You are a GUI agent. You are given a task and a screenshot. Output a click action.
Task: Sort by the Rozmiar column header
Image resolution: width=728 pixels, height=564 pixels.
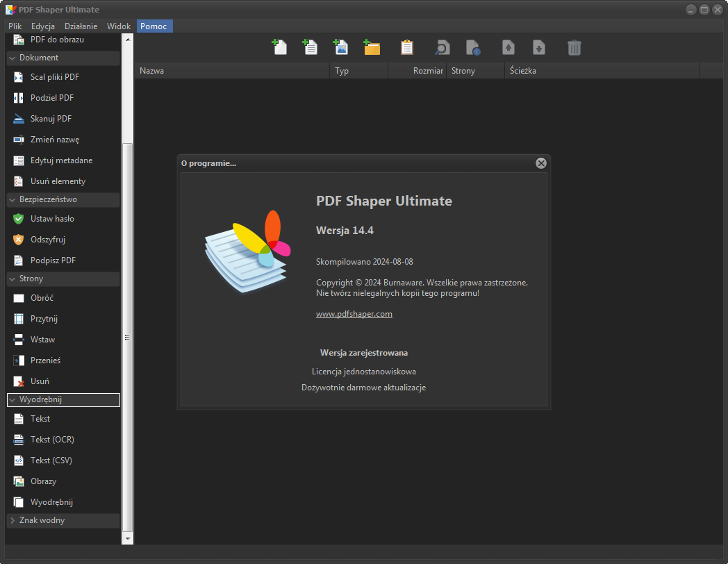417,71
